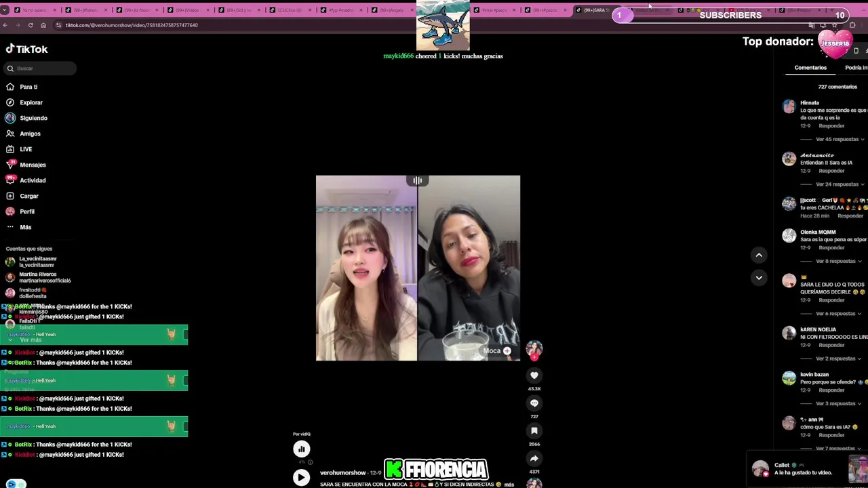This screenshot has height=488, width=868.
Task: Reply to kevin bazan's comment
Action: coord(831,390)
